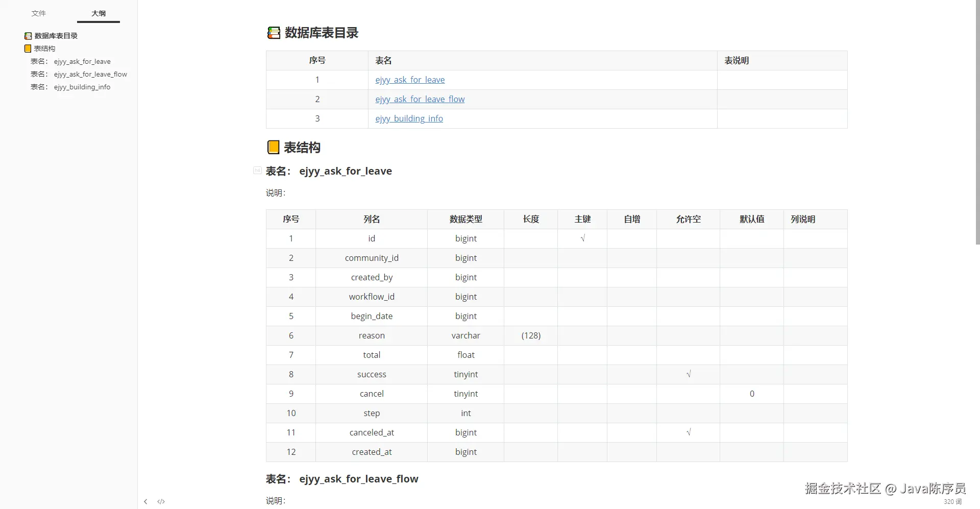The image size is (980, 509).
Task: Click the 长度 column header
Action: (531, 220)
